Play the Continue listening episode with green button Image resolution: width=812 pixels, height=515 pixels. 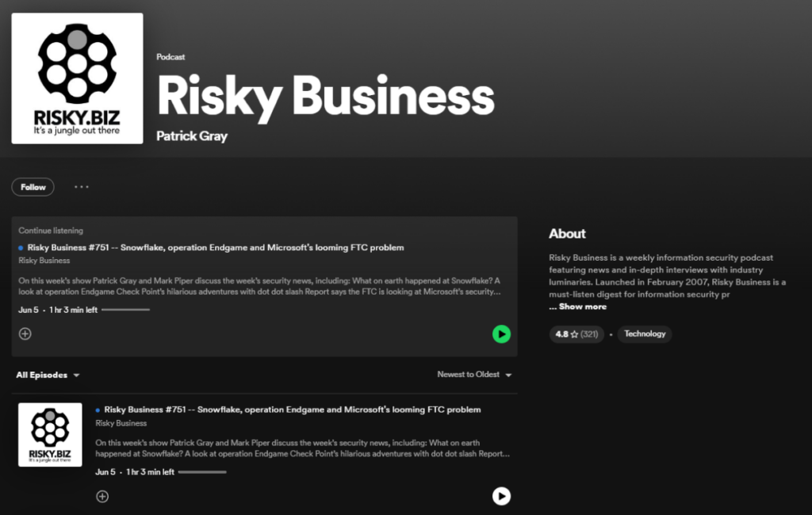pyautogui.click(x=501, y=334)
